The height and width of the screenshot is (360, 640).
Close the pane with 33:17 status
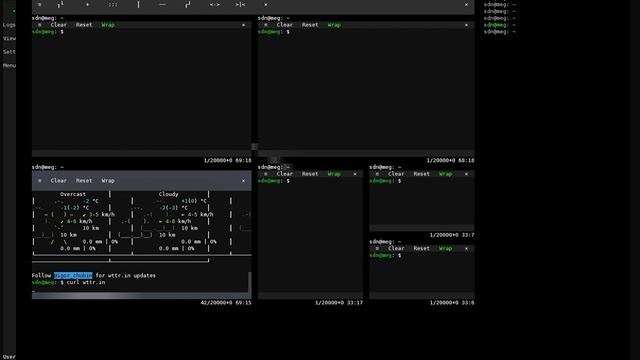pos(355,174)
